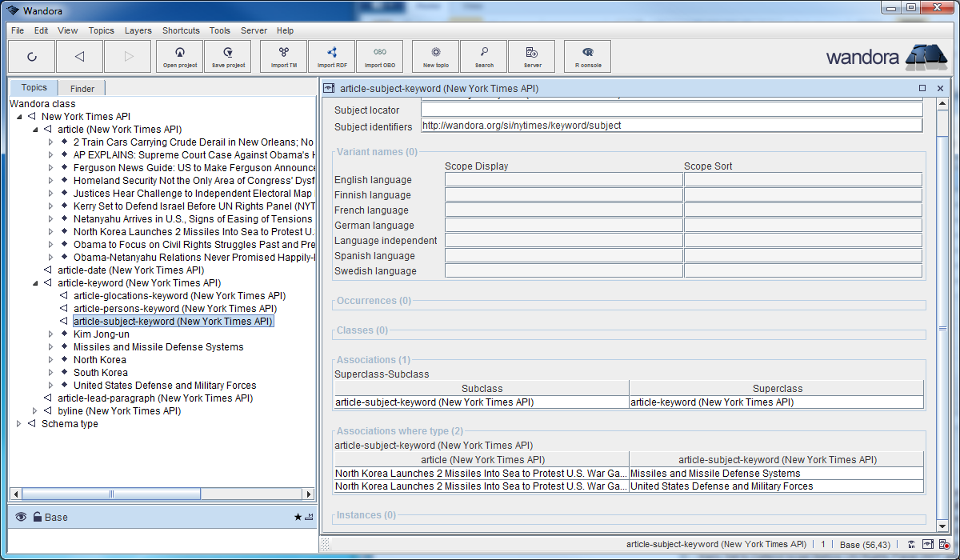Click the tree panel horizontal scrollbar thumb
960x560 pixels.
[111, 494]
